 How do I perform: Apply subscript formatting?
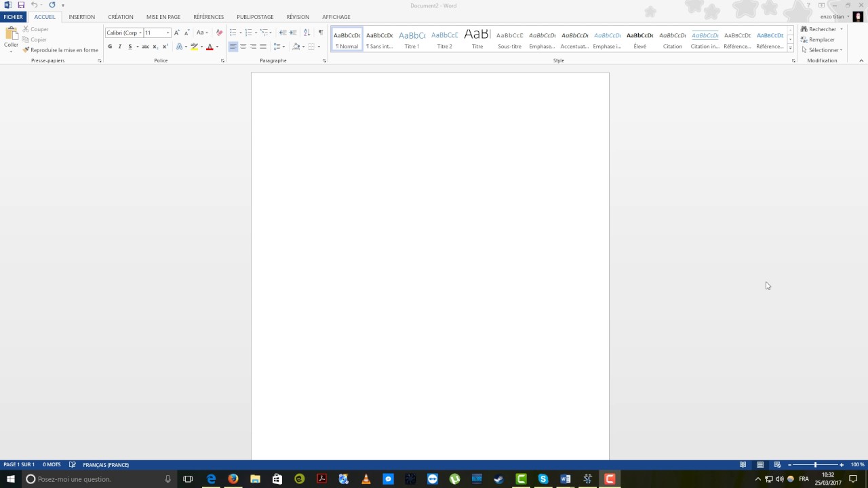(x=155, y=46)
